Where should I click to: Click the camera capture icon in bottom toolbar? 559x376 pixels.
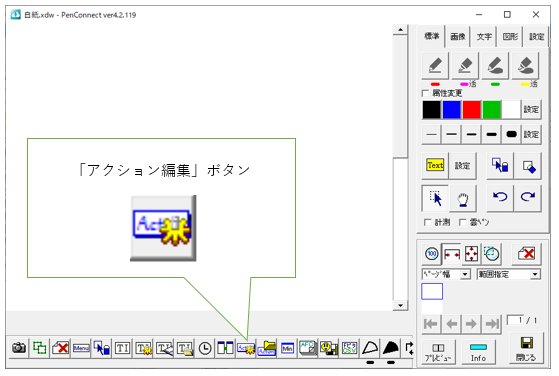[19, 347]
